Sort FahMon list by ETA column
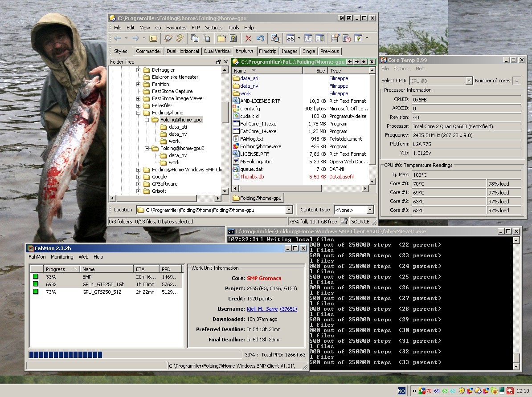 146,269
